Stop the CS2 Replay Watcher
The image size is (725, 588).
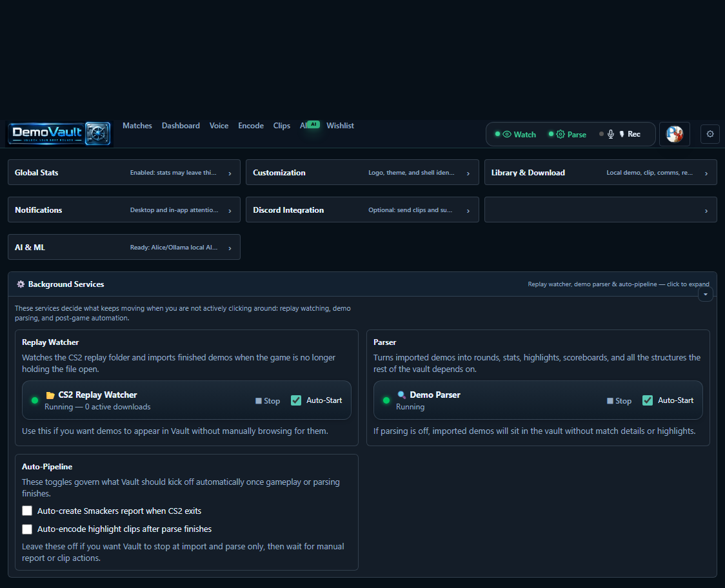pyautogui.click(x=268, y=401)
